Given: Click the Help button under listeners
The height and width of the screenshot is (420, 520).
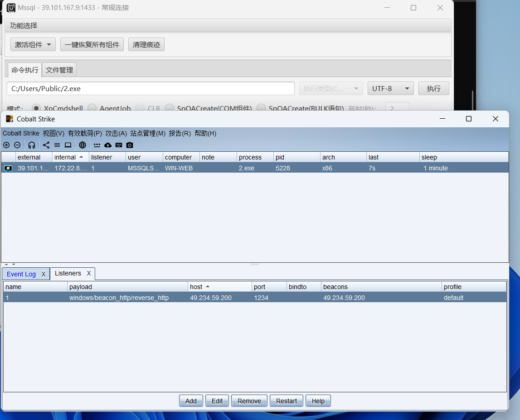Looking at the screenshot, I should pyautogui.click(x=318, y=401).
